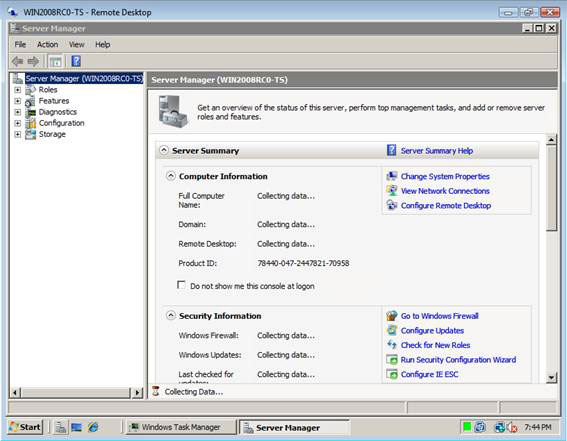
Task: Click the vertical scrollbar thumb in details pane
Action: coord(551,188)
